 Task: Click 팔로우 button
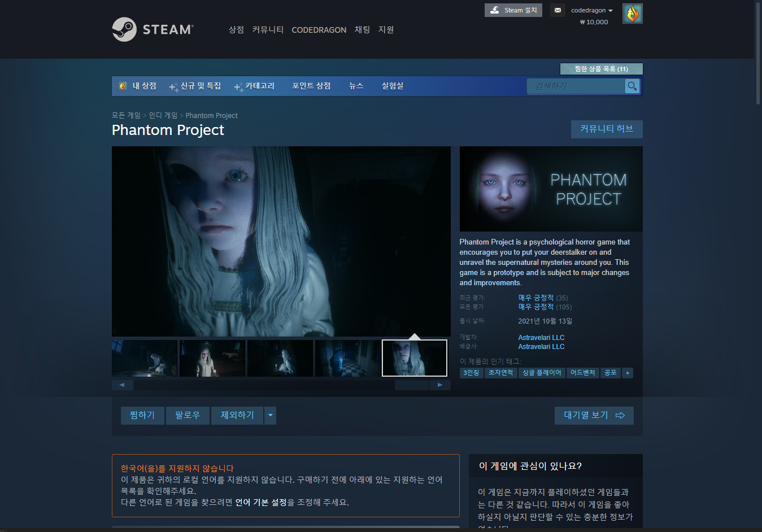pyautogui.click(x=188, y=415)
